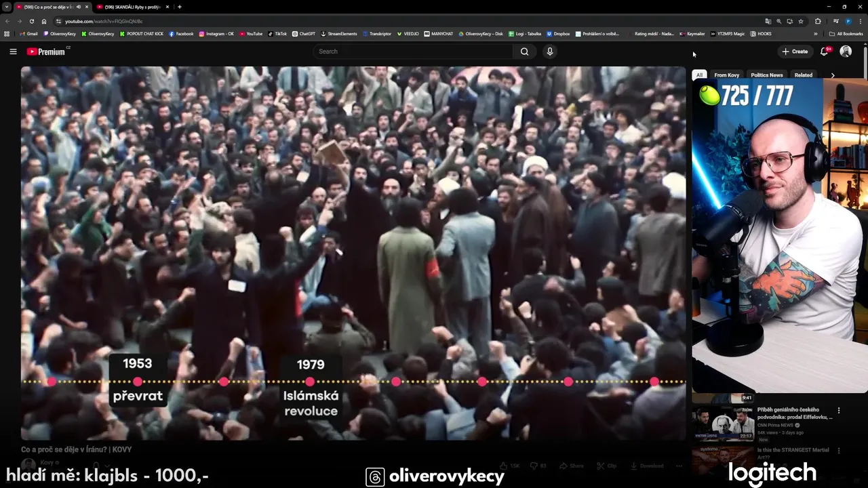Open the Chrome profile avatar

pyautogui.click(x=848, y=21)
